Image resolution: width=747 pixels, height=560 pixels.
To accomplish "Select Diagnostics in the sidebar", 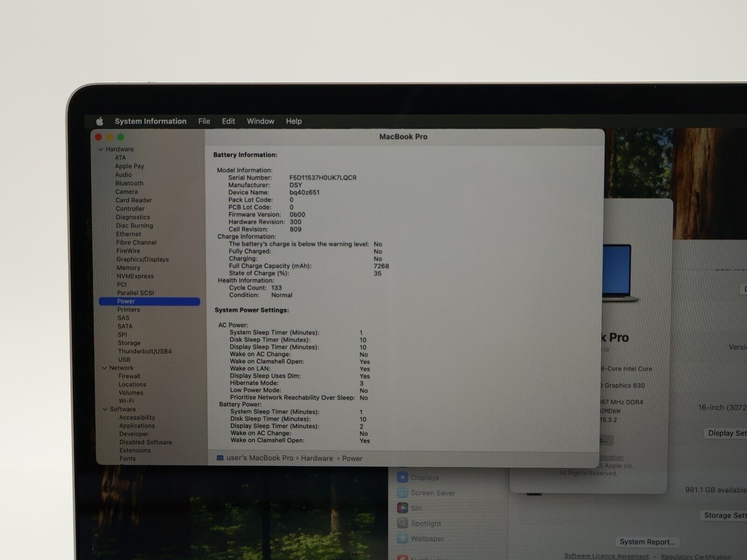I will point(133,217).
